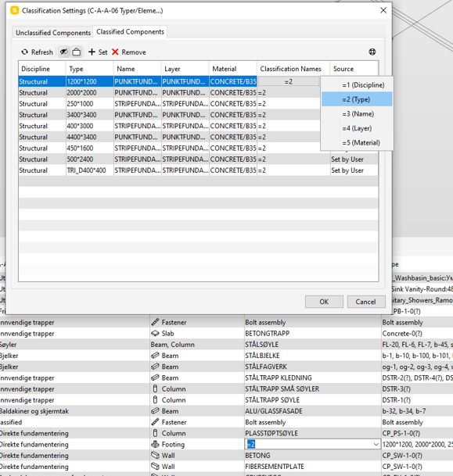
Task: Click the Refresh icon in the dialog toolbar
Action: (x=24, y=52)
